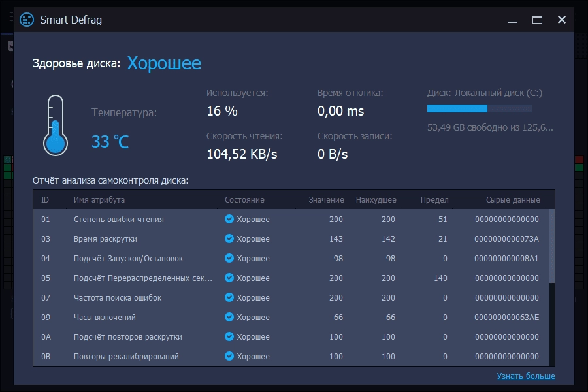The width and height of the screenshot is (588, 392).
Task: Click the status checkmark for Повторы рекалибрирований
Action: [229, 356]
